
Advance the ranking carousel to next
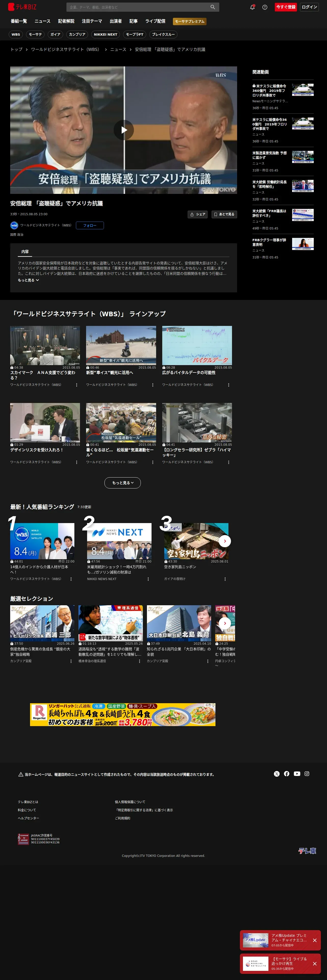point(225,541)
